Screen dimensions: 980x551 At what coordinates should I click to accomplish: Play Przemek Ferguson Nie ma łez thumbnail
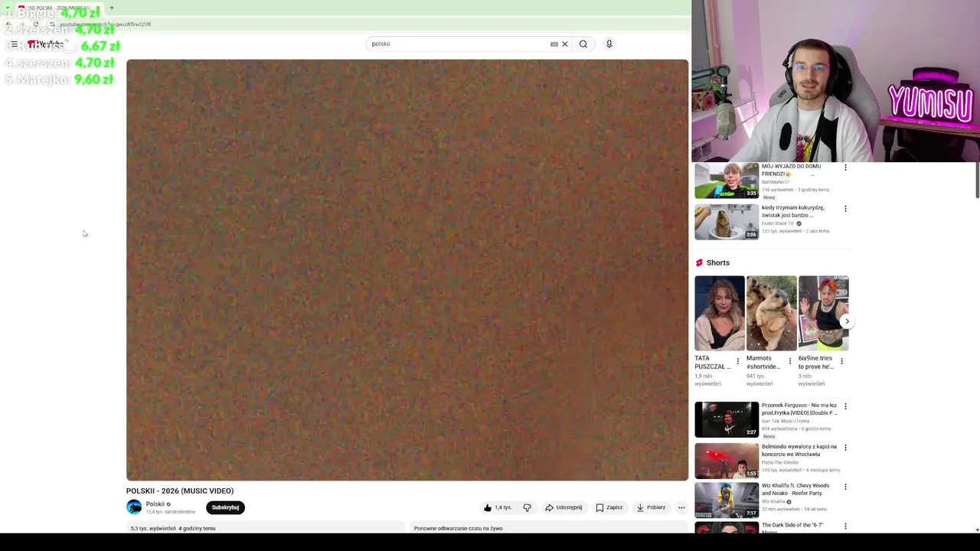(727, 419)
